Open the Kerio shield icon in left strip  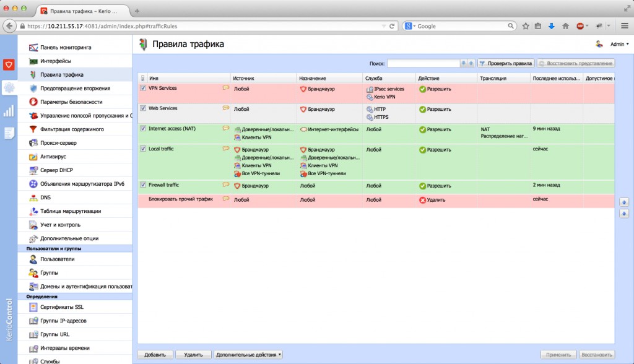(9, 65)
